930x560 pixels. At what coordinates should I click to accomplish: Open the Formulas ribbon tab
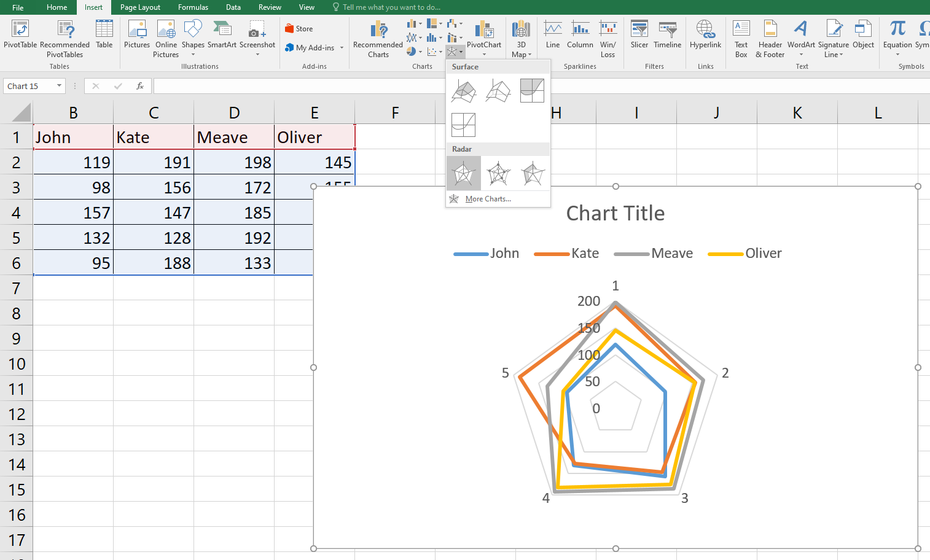point(193,7)
